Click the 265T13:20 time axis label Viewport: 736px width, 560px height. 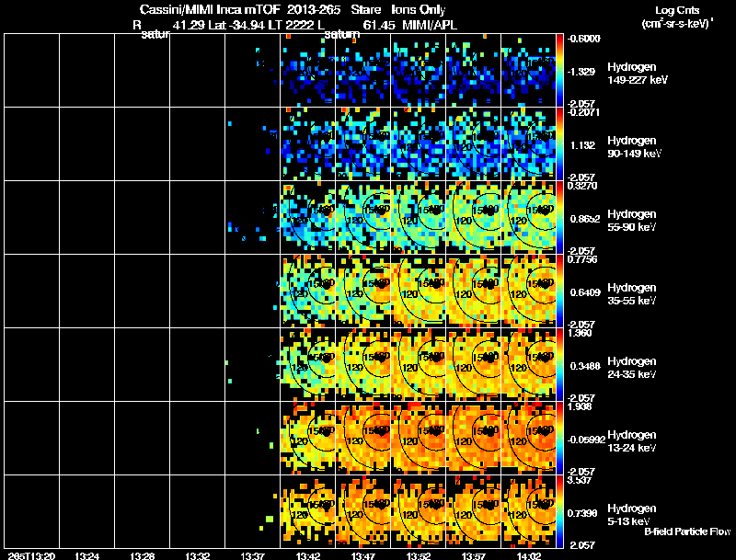pos(31,556)
